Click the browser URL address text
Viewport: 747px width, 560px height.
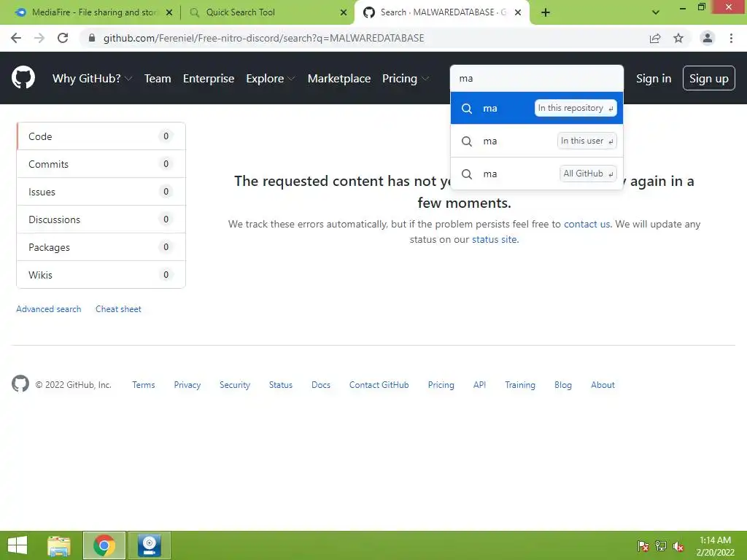click(263, 38)
